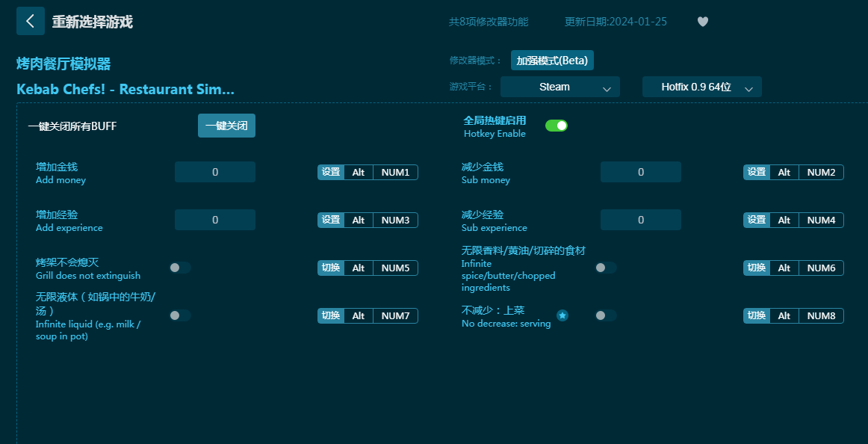Click the NUM2 hotkey key label
The image size is (868, 444).
click(x=821, y=173)
